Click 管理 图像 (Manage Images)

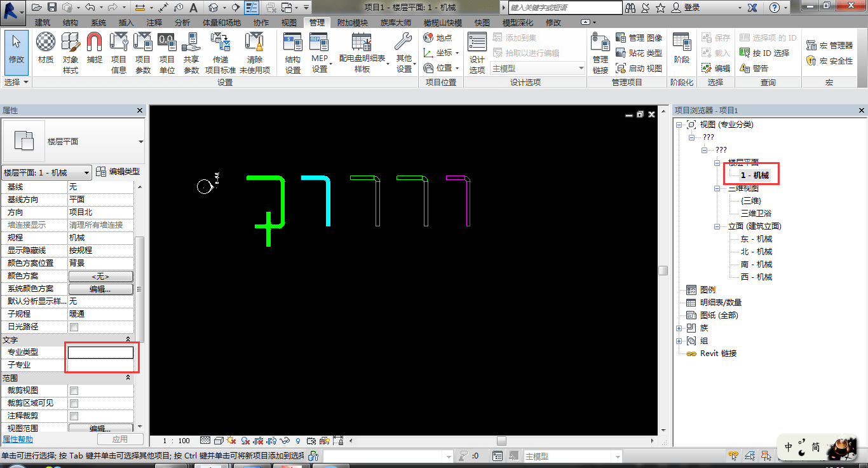point(639,38)
